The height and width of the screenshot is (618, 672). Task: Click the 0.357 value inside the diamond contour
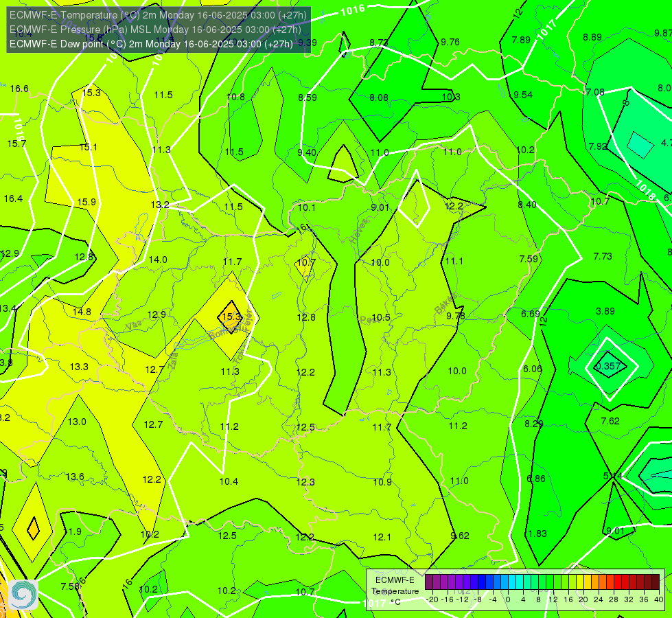point(609,366)
